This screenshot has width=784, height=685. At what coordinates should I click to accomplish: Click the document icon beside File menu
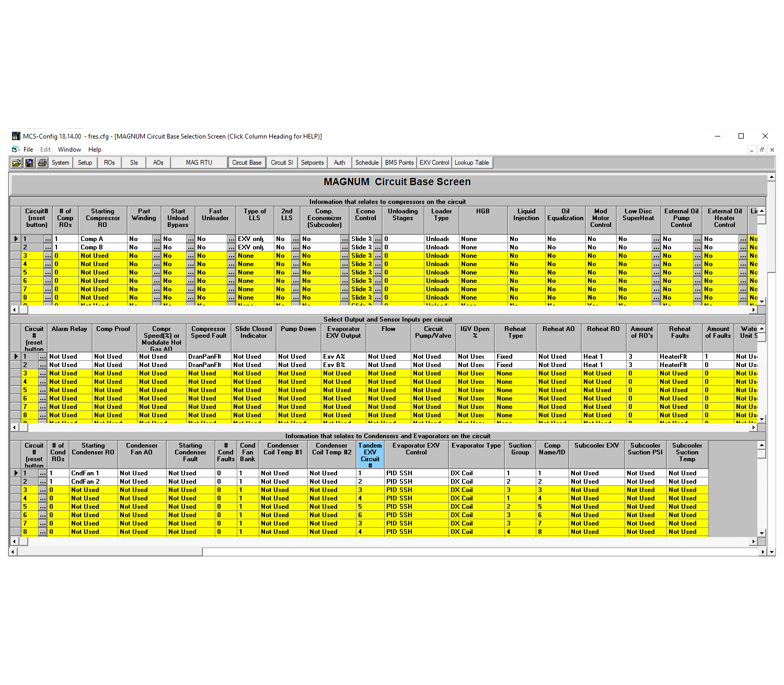click(x=16, y=150)
